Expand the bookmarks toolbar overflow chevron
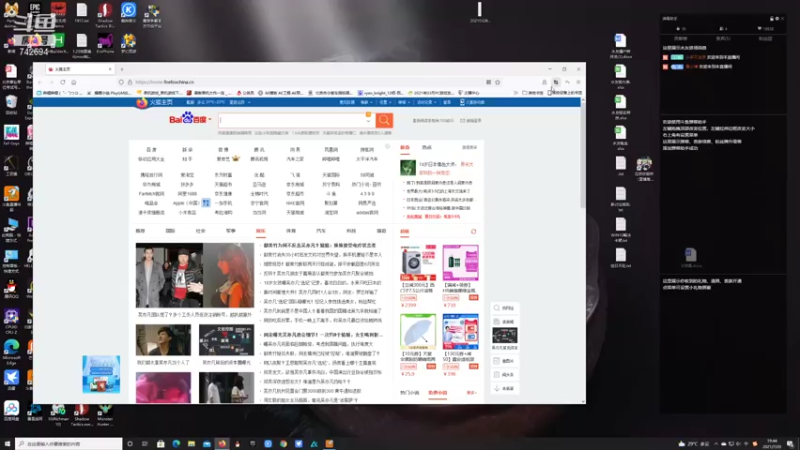The image size is (800, 450). pos(515,93)
